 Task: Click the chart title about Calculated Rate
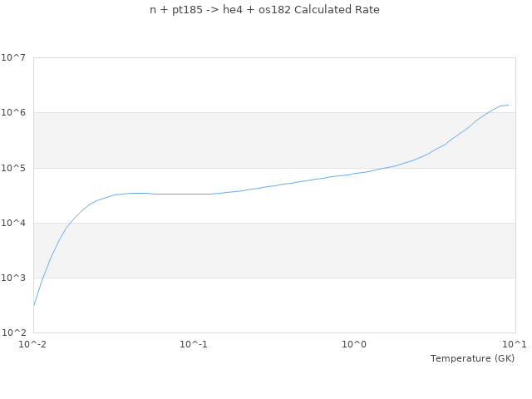(264, 10)
